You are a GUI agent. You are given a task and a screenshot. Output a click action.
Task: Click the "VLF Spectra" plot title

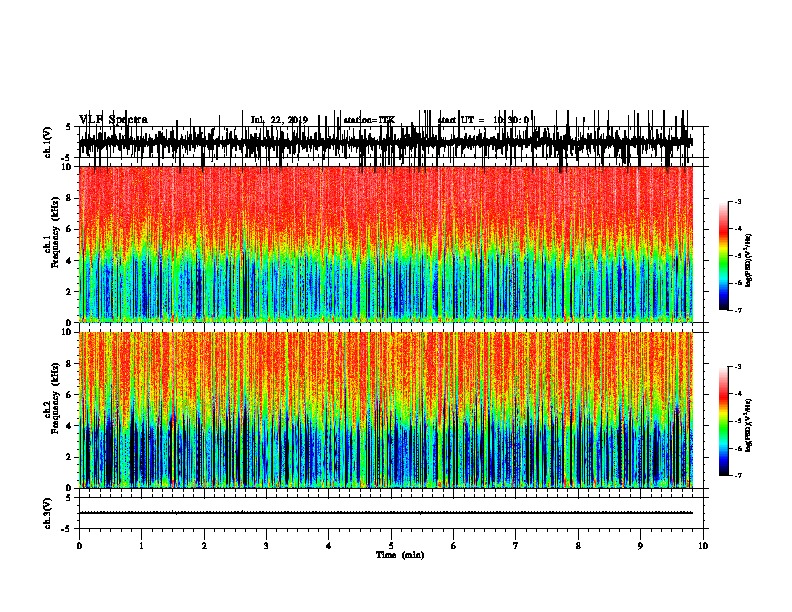coord(113,120)
